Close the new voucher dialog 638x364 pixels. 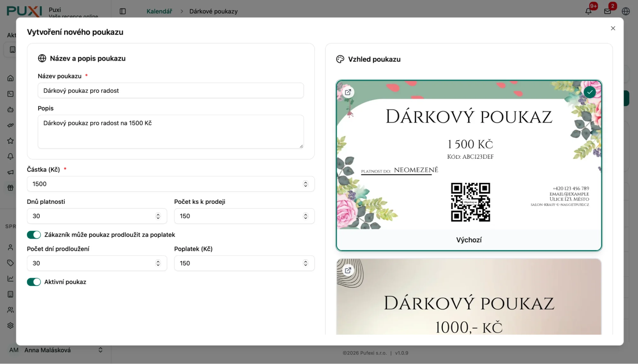tap(613, 28)
